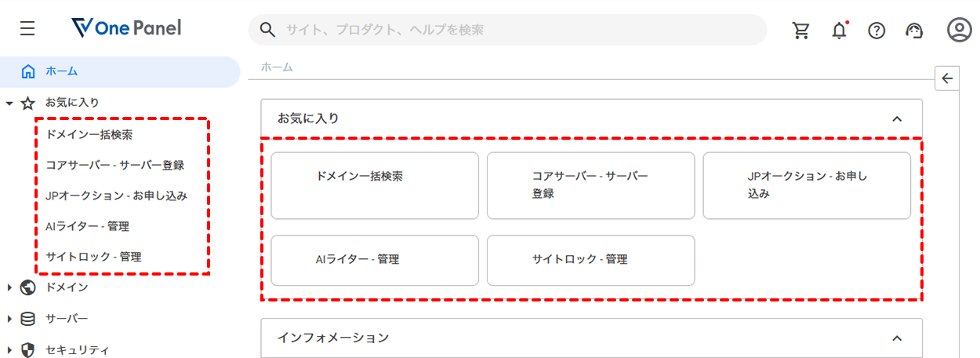Expand the セキュリティ sidebar section
Image resolution: width=980 pixels, height=358 pixels.
pos(9,350)
